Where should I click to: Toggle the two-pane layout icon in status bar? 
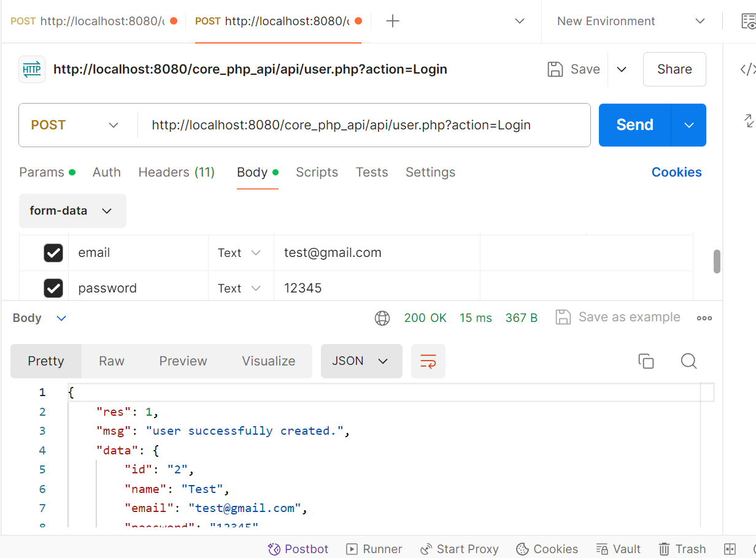pyautogui.click(x=730, y=549)
